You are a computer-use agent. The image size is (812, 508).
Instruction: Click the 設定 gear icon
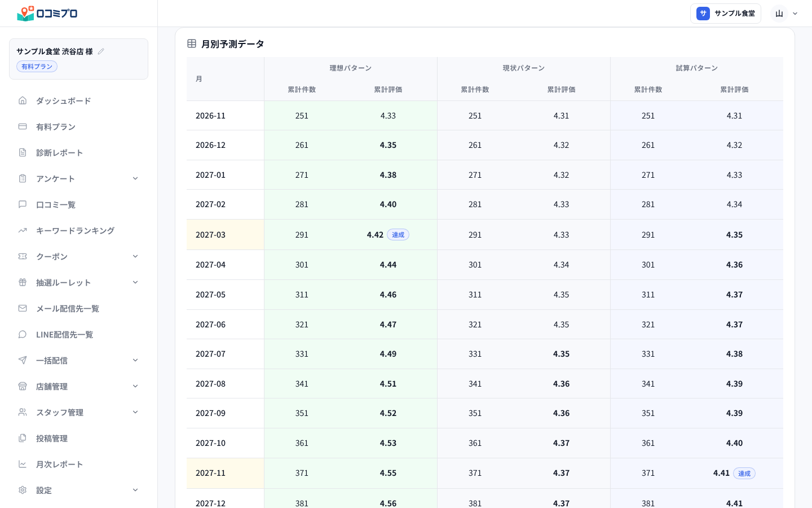point(23,490)
